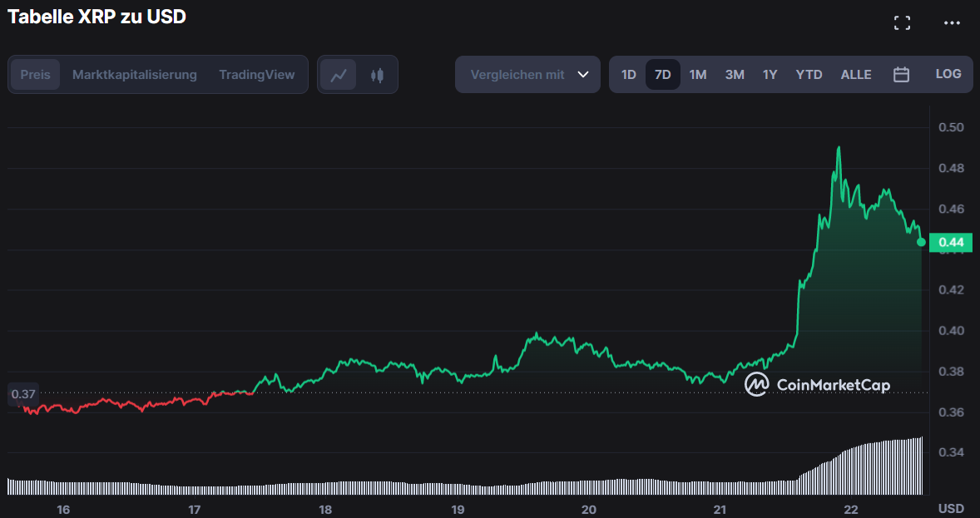Activate the 1D time range
The height and width of the screenshot is (518, 980).
pyautogui.click(x=629, y=74)
